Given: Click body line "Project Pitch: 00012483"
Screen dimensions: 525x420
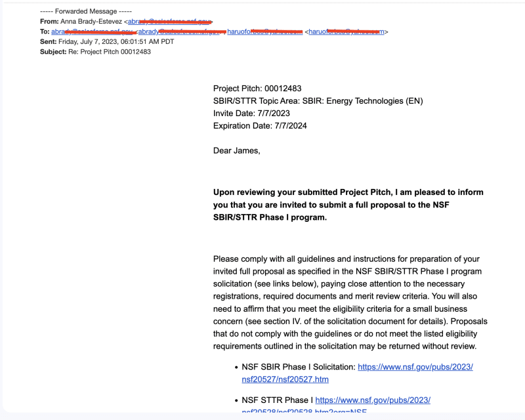Looking at the screenshot, I should (257, 89).
